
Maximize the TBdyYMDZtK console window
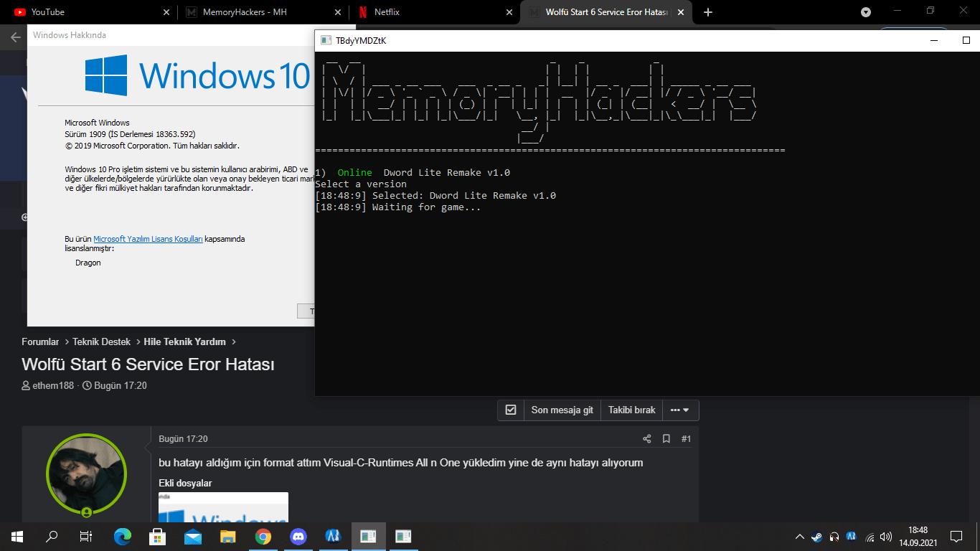coord(966,40)
